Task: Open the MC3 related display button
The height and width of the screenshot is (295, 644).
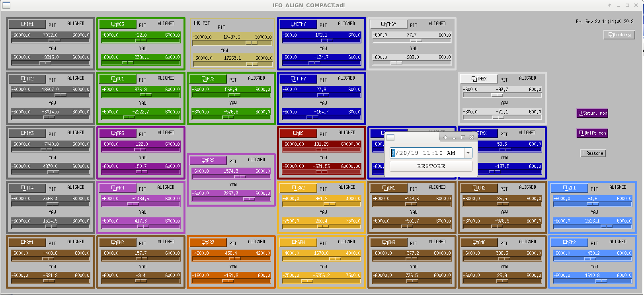Action: pos(117,24)
